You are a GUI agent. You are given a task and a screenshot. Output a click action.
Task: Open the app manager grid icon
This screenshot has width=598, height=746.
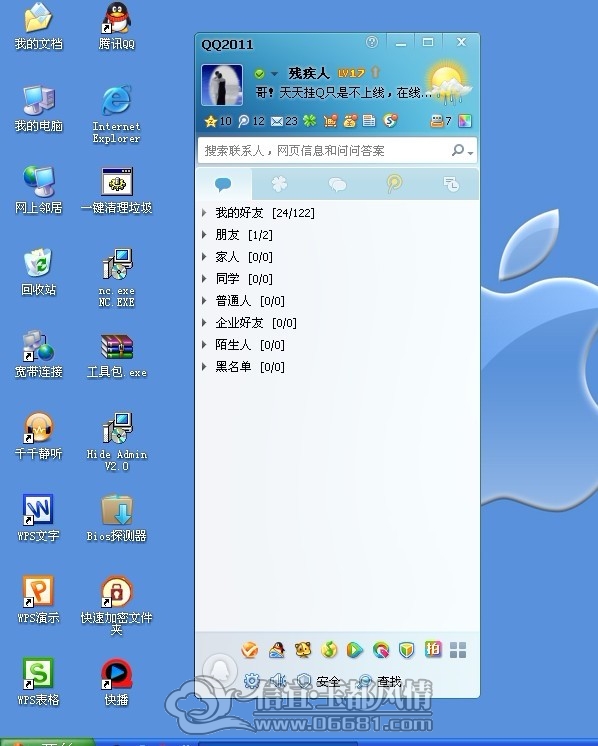(458, 649)
